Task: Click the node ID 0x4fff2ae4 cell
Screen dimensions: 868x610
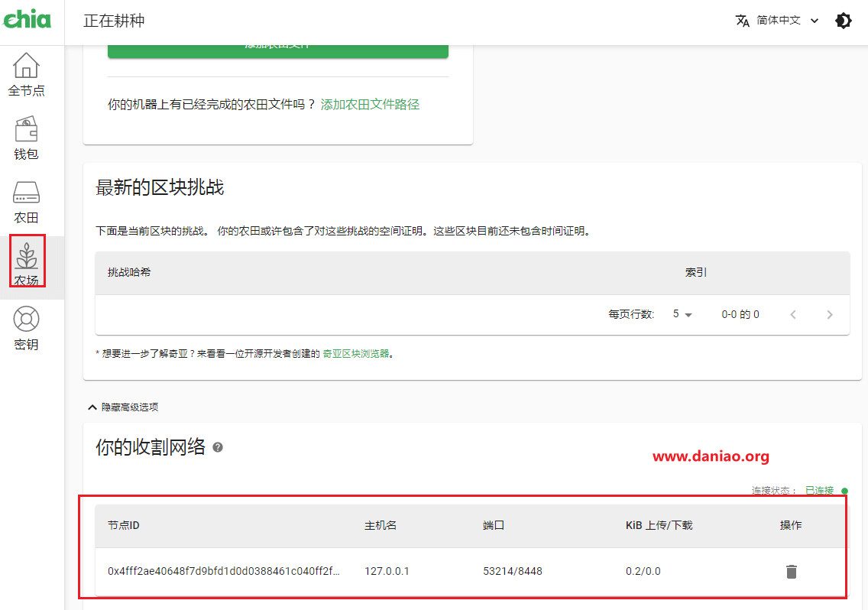Action: coord(223,571)
